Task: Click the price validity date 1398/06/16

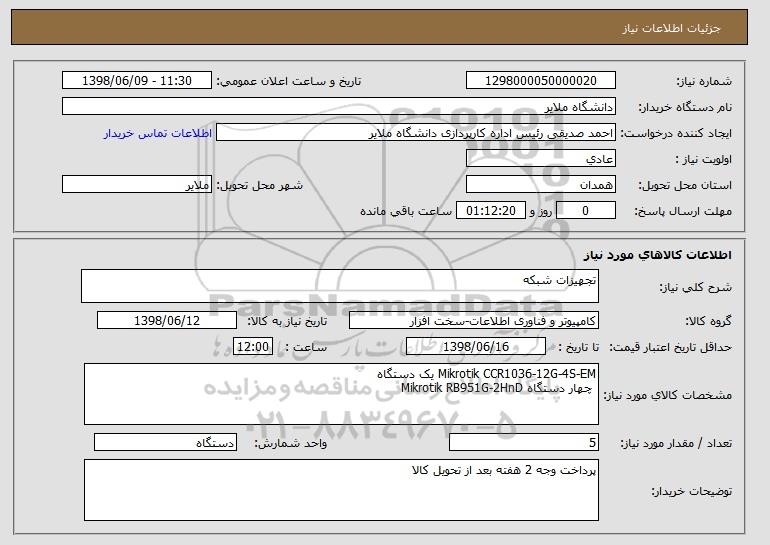Action: (476, 347)
